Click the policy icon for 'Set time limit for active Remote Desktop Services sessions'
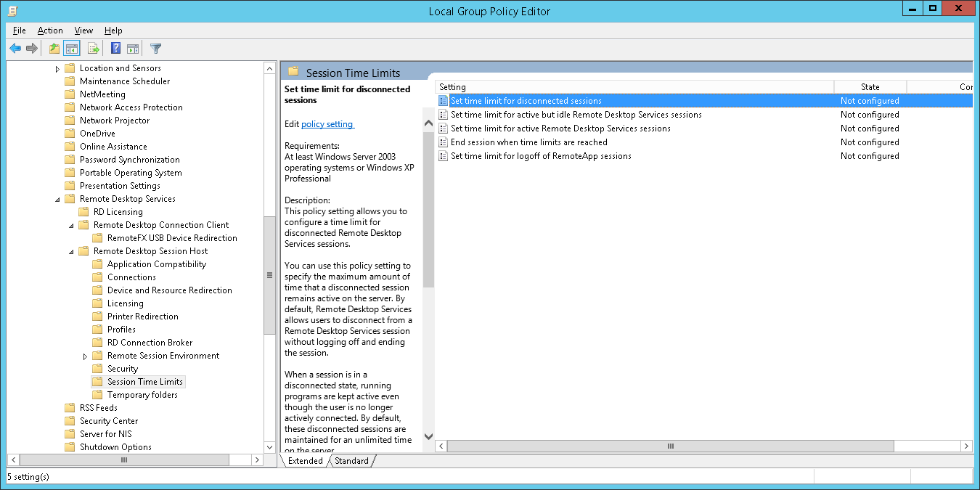Viewport: 980px width, 490px height. 444,128
